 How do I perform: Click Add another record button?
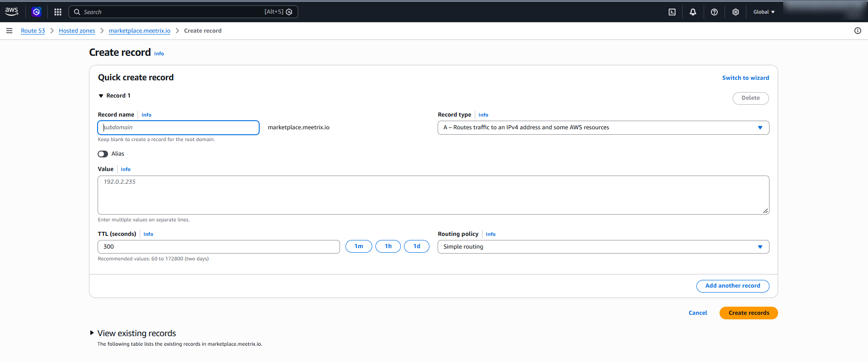click(x=733, y=286)
